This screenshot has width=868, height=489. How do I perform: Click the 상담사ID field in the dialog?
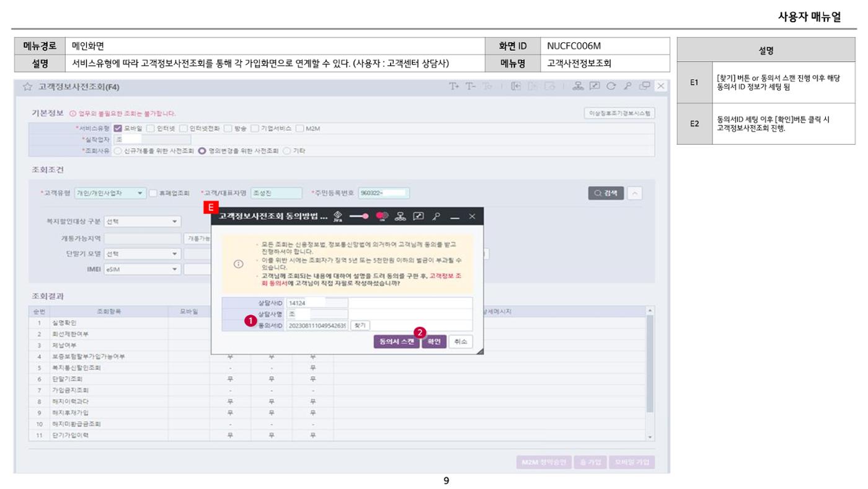click(x=317, y=303)
